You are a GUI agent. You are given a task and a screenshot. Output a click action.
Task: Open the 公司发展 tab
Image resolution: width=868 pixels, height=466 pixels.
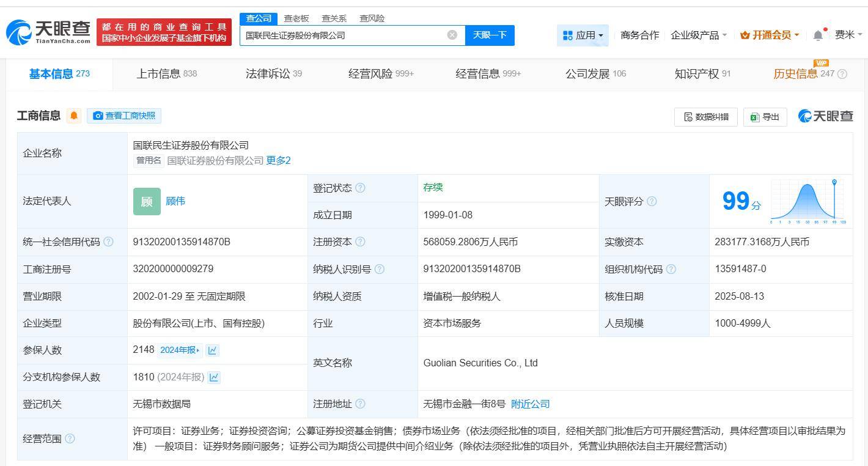pyautogui.click(x=595, y=74)
